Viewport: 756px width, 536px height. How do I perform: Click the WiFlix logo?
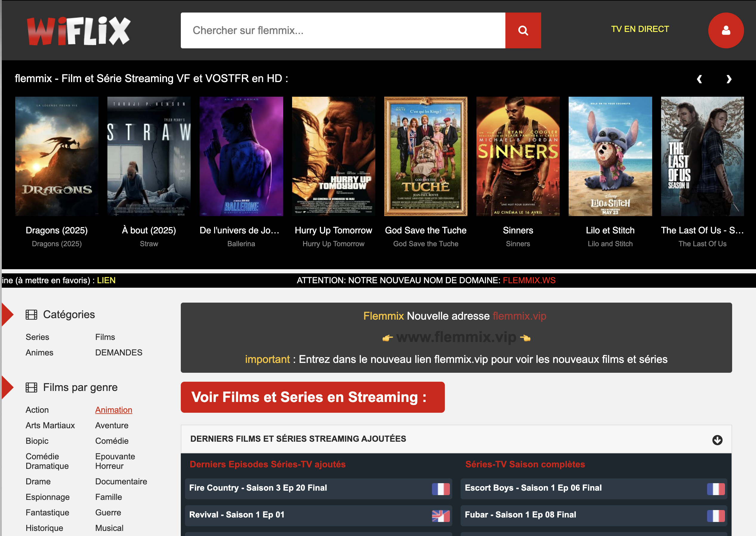(78, 31)
